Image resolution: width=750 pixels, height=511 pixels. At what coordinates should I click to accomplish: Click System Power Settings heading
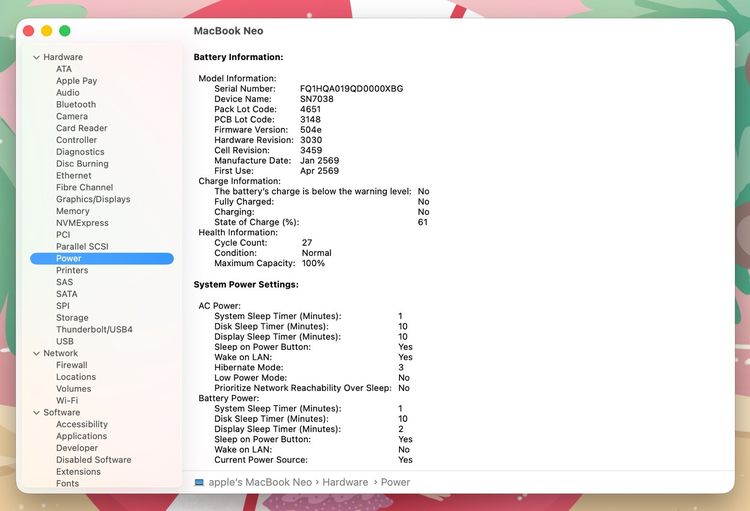246,284
